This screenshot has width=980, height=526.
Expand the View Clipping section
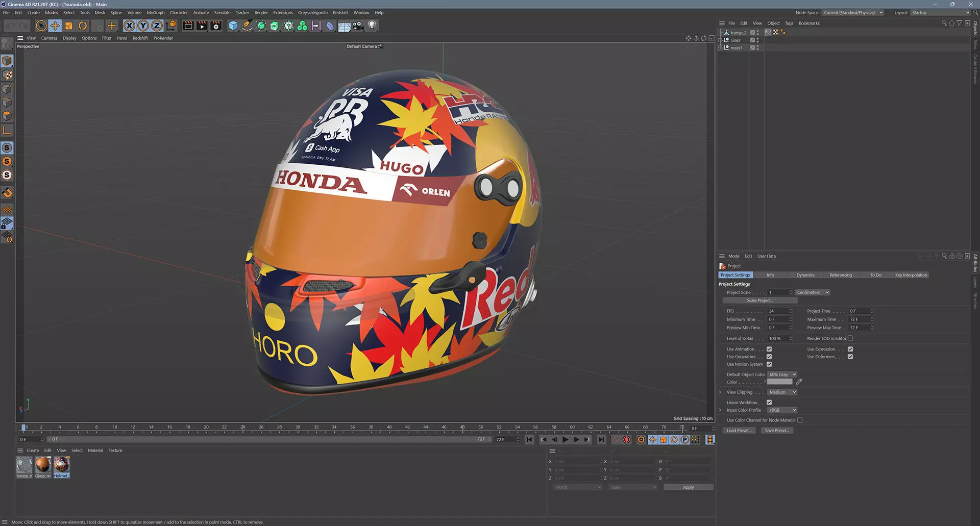click(720, 392)
